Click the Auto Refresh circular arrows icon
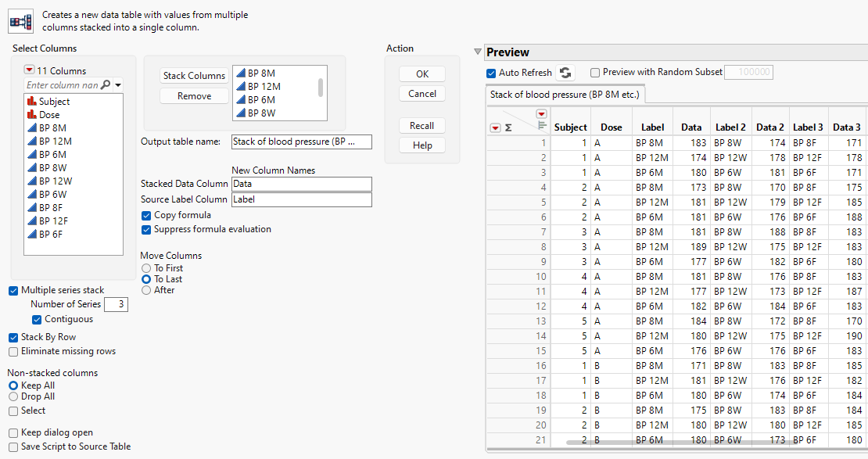 pyautogui.click(x=565, y=73)
